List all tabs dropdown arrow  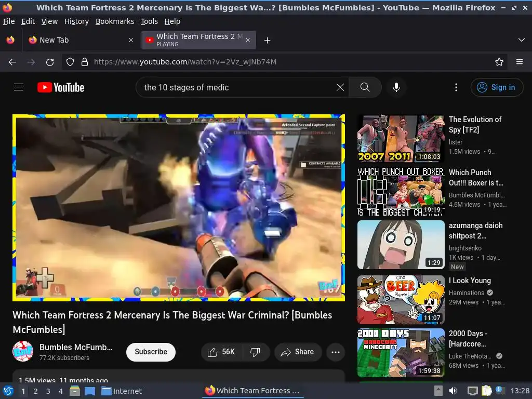(522, 41)
